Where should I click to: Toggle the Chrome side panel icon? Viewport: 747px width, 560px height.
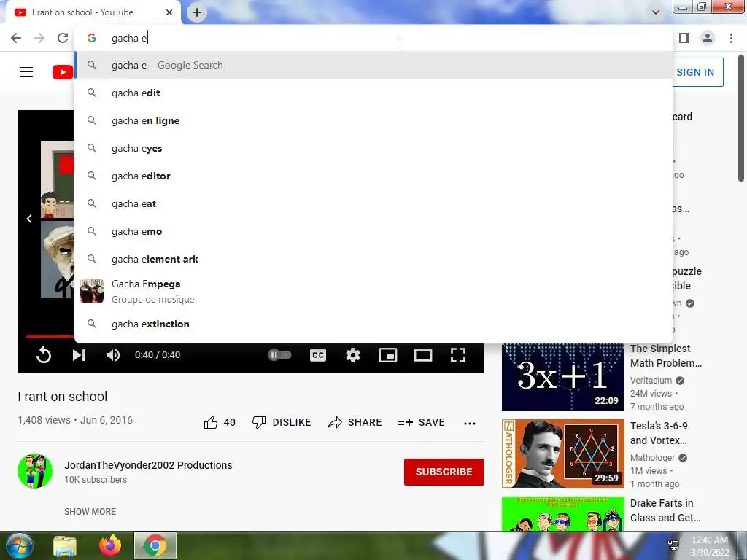[684, 38]
